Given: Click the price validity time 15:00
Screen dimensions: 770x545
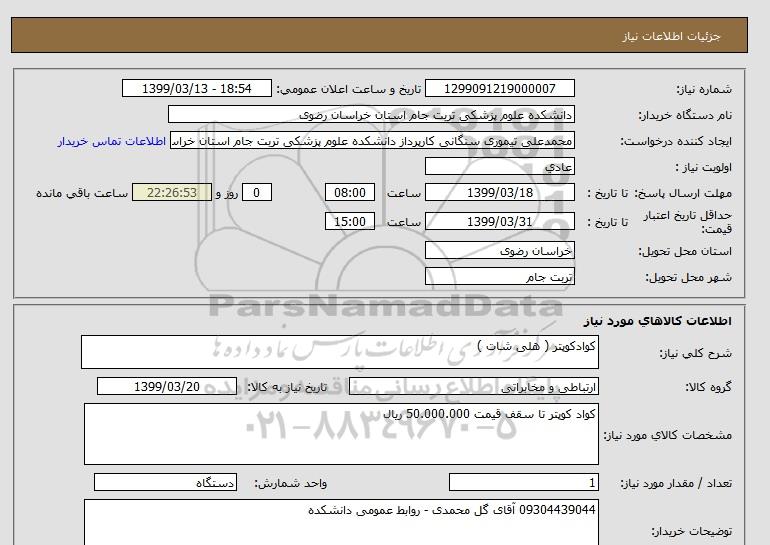Looking at the screenshot, I should [x=350, y=221].
